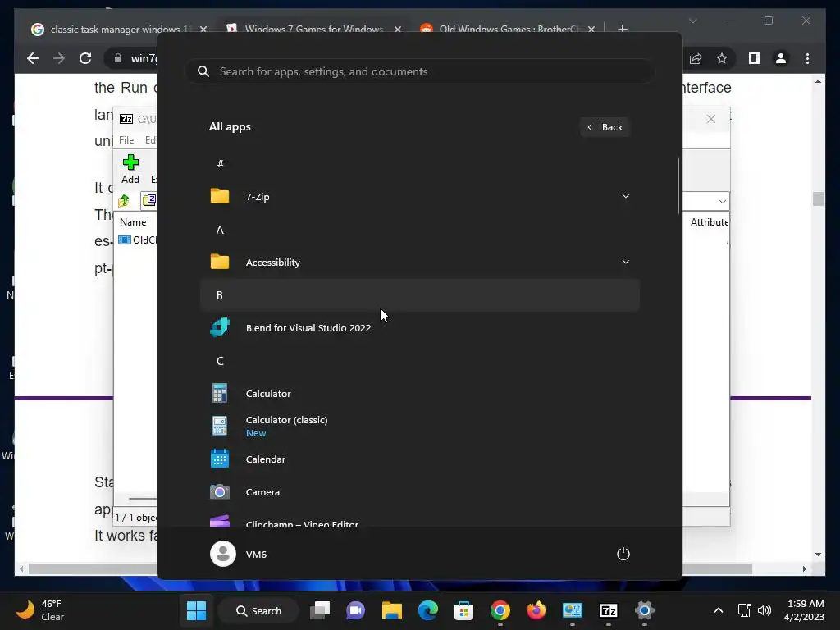Open the weather widget showing 46°F
This screenshot has height=630, width=840.
39,610
